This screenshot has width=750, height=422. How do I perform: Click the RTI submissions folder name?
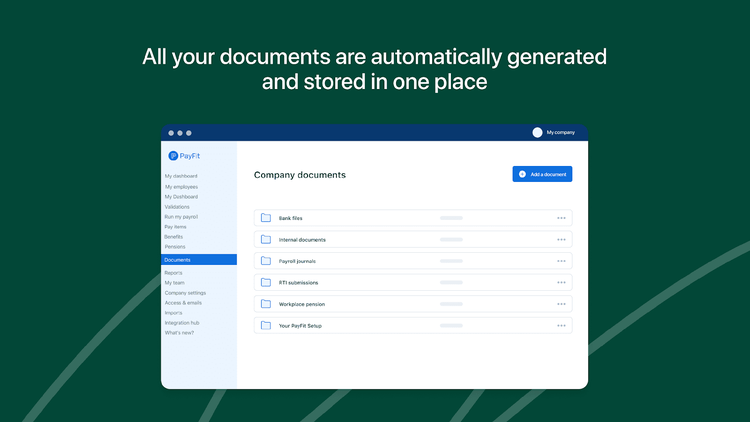click(298, 283)
